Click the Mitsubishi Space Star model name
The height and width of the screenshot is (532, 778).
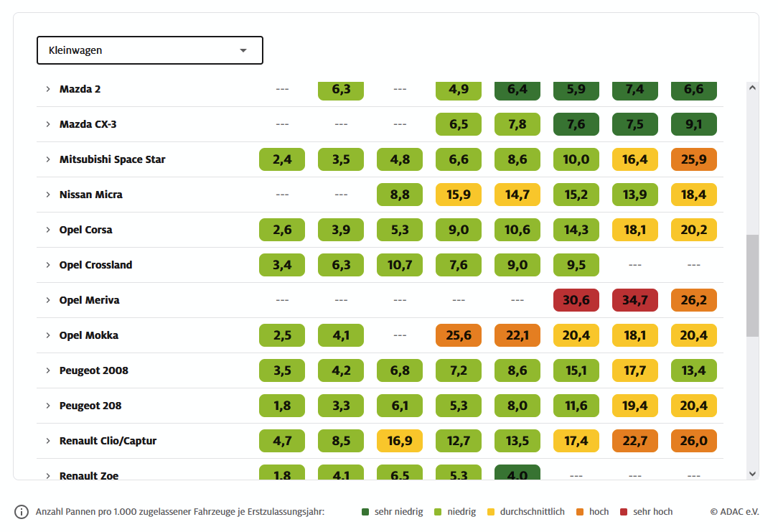pos(112,159)
